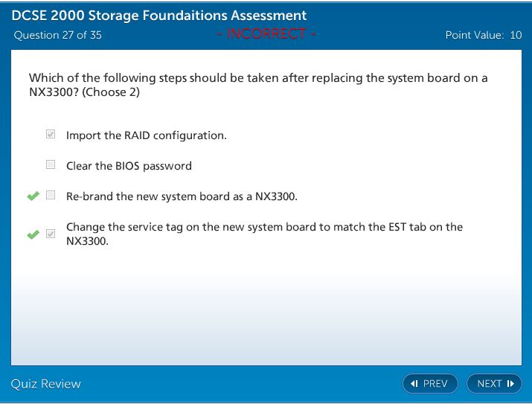Viewport: 532px width, 404px height.
Task: Click the right arrow icon on NEXT
Action: (x=510, y=384)
